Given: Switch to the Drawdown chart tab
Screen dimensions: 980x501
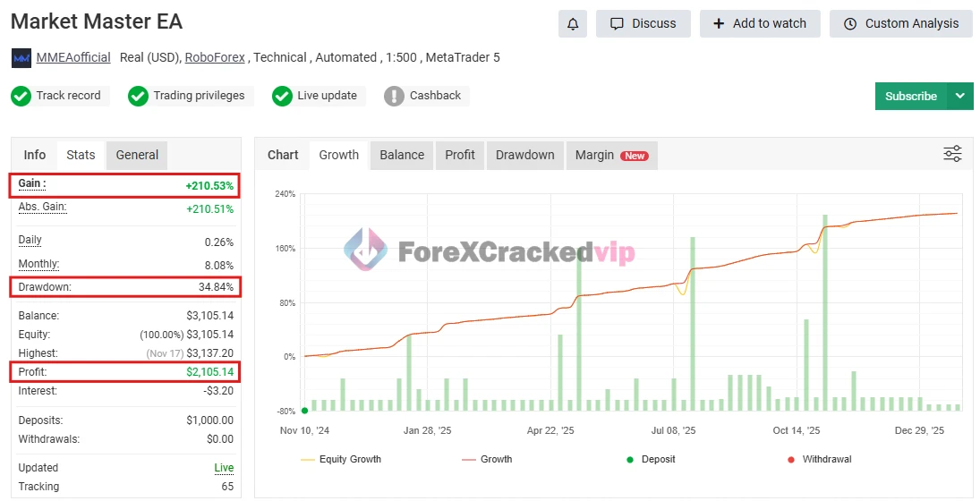Looking at the screenshot, I should (524, 155).
